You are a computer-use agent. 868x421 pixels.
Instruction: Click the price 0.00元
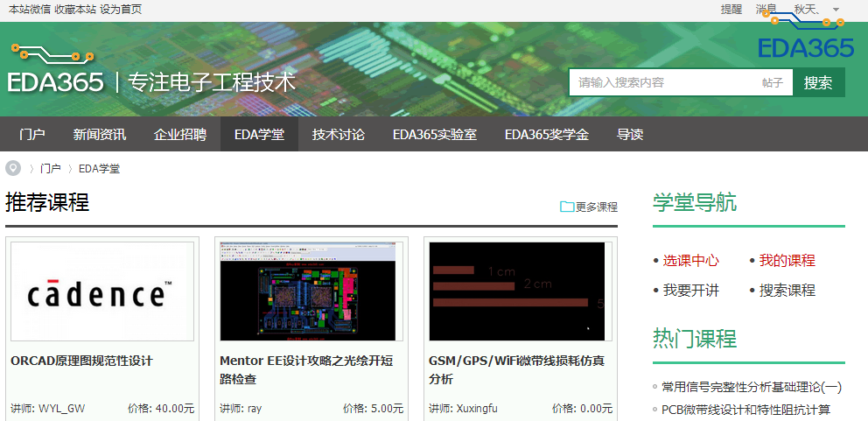[x=596, y=409]
